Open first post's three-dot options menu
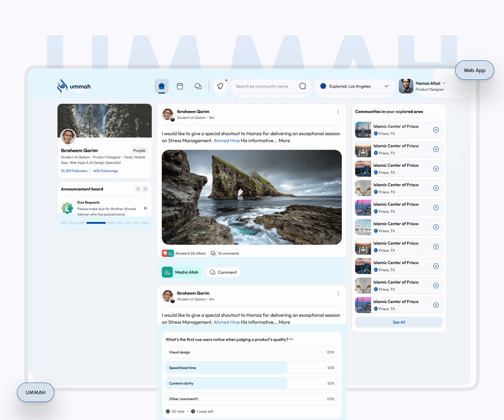 pos(338,112)
